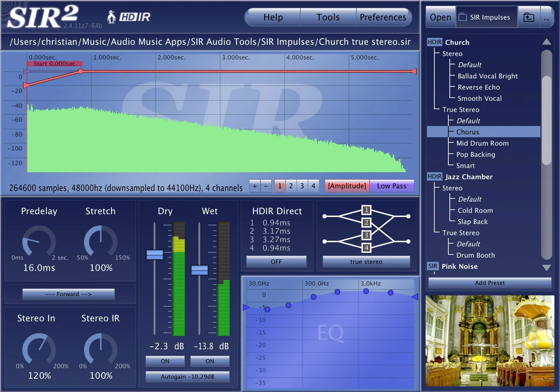Click the preset list scroll-down arrow
Screen dimensions: 560x392
click(x=546, y=268)
